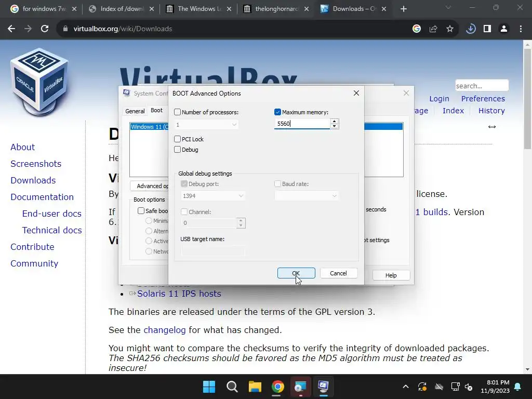Viewport: 532px width, 399px height.
Task: Open Debug port 1394 dropdown
Action: coord(213,196)
